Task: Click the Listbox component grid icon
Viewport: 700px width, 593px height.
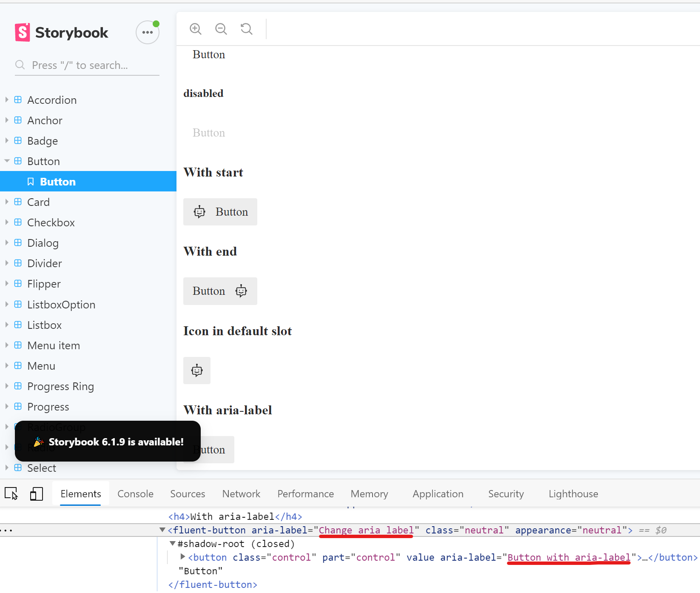Action: (18, 325)
